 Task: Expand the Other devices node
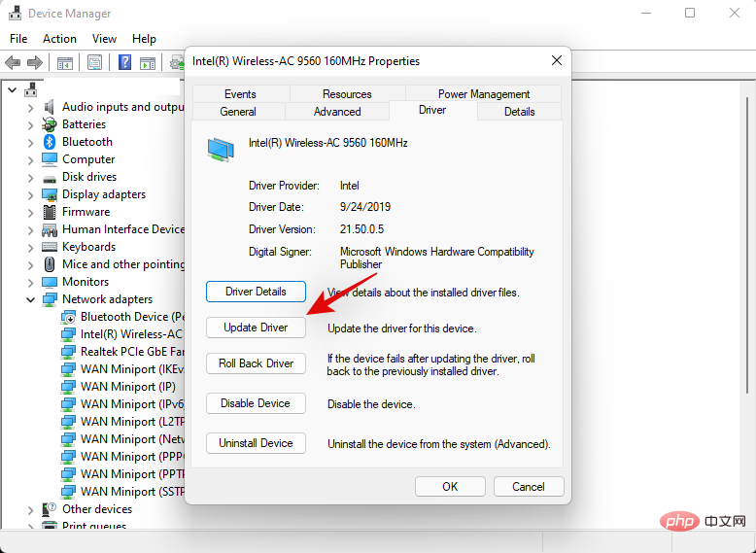pos(31,510)
